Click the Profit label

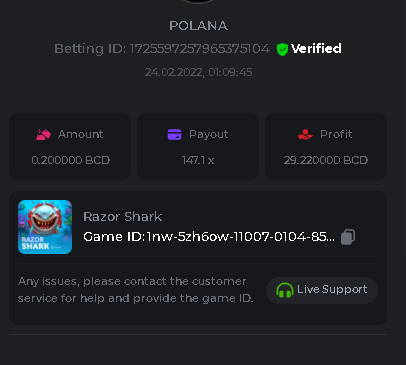coord(336,134)
